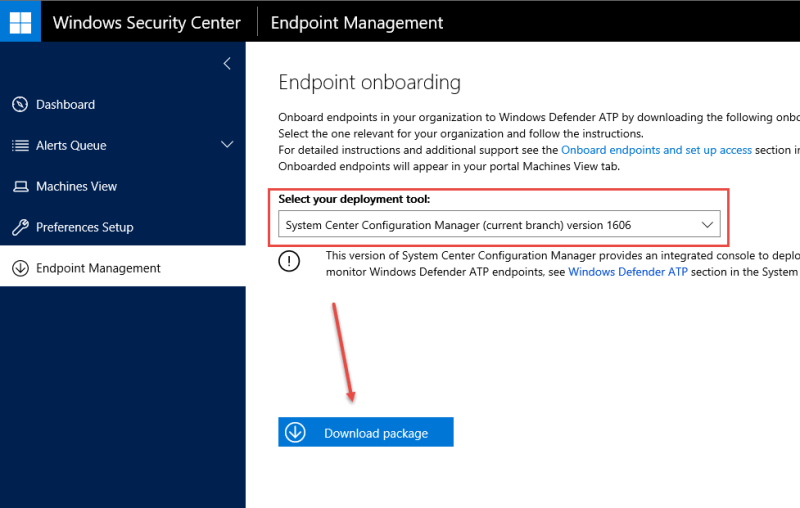This screenshot has width=800, height=508.
Task: Open the deployment tool dropdown
Action: (499, 225)
